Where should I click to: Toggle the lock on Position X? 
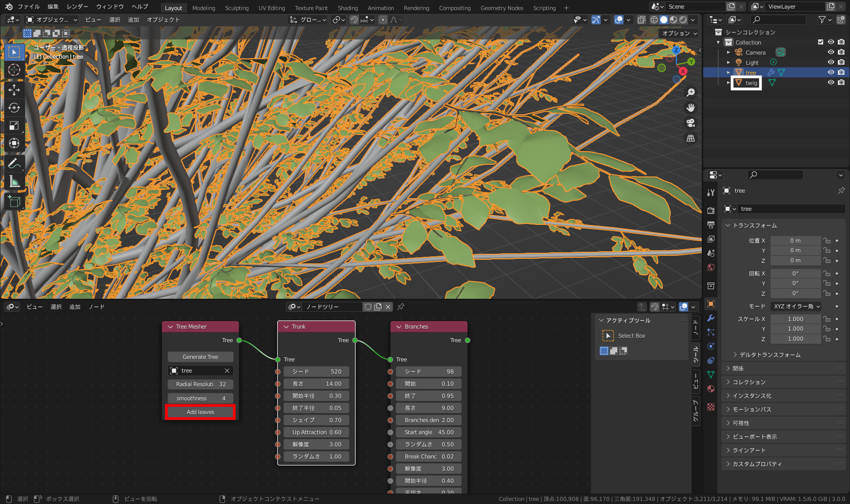click(x=827, y=240)
